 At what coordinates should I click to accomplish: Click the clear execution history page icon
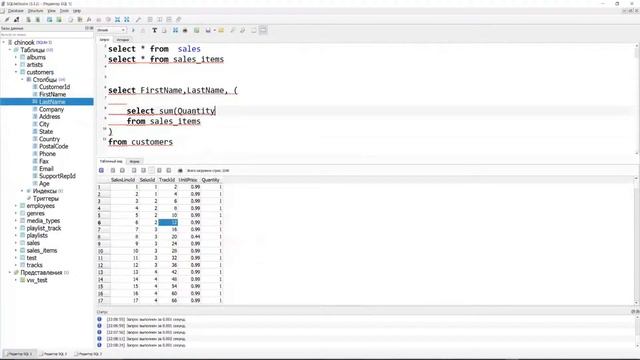click(164, 30)
